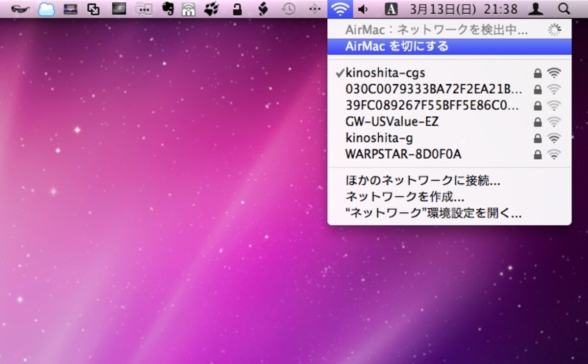Open the cloud icon menu
This screenshot has height=364, width=588.
coord(47,9)
